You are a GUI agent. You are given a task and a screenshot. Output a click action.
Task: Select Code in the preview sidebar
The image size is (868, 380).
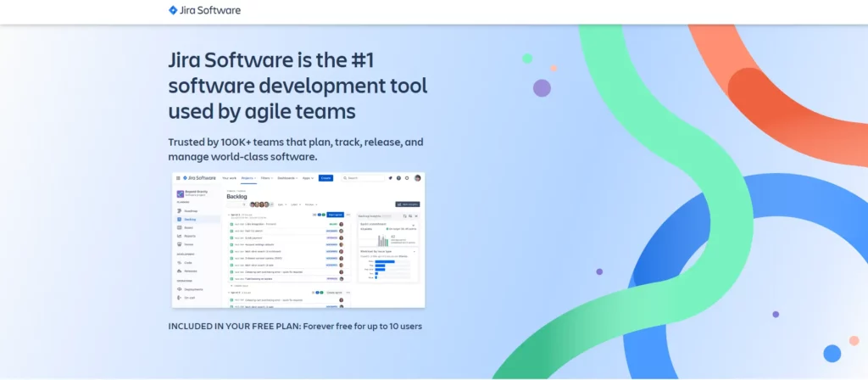click(x=185, y=263)
